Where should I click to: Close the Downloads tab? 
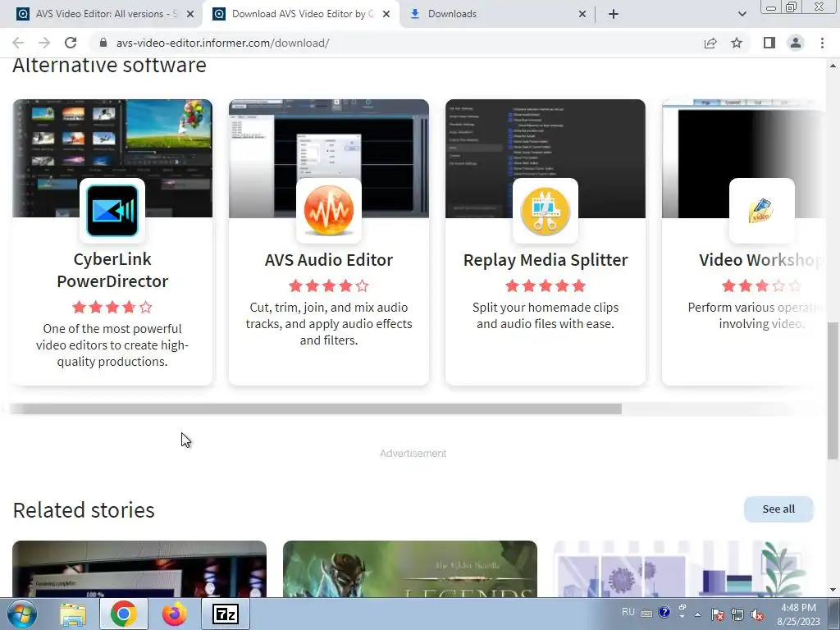point(582,14)
